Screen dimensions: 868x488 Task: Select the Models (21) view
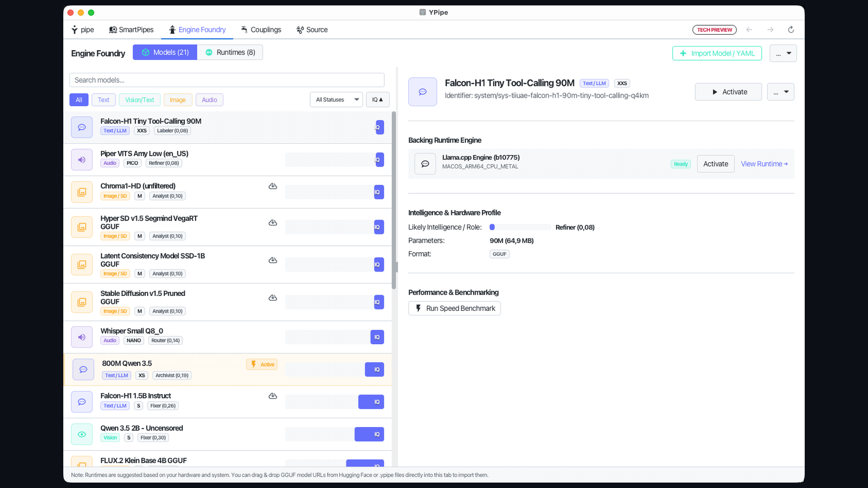165,52
